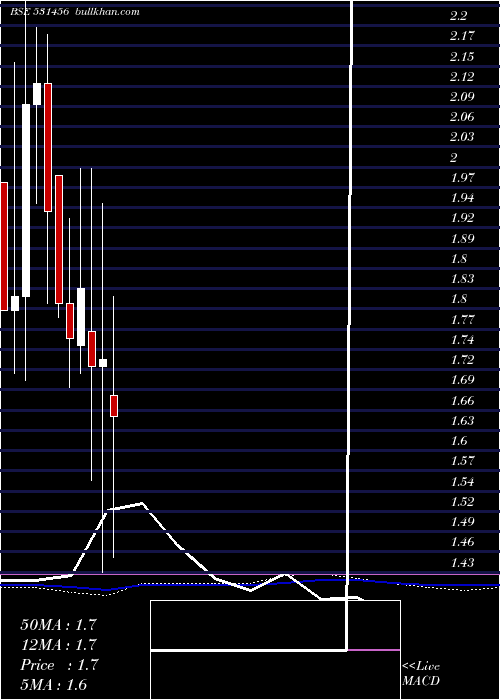Click the 2.15 price axis label
The width and height of the screenshot is (500, 700).
coord(462,57)
